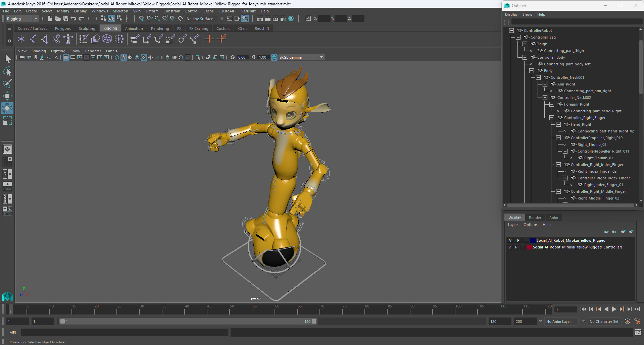
Task: Switch to the Animation shelf tab
Action: point(134,28)
